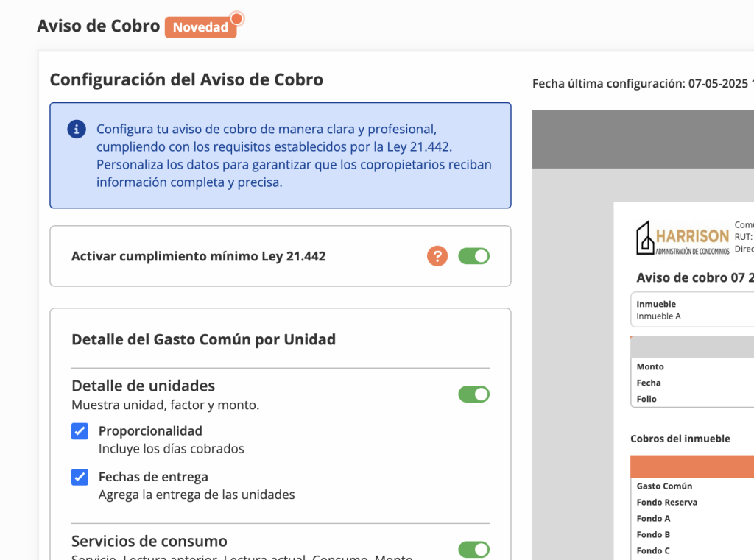Disable the Detalle de unidades toggle

click(473, 394)
